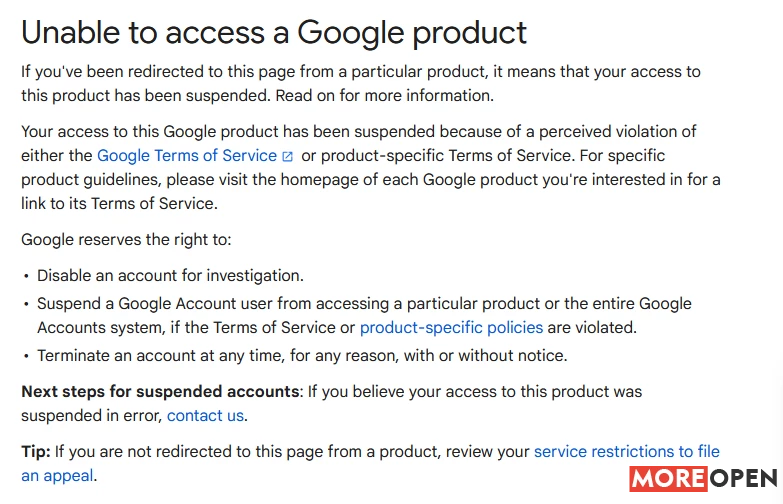The height and width of the screenshot is (504, 783).
Task: Click the Unable to access a Google product heading
Action: tap(274, 33)
